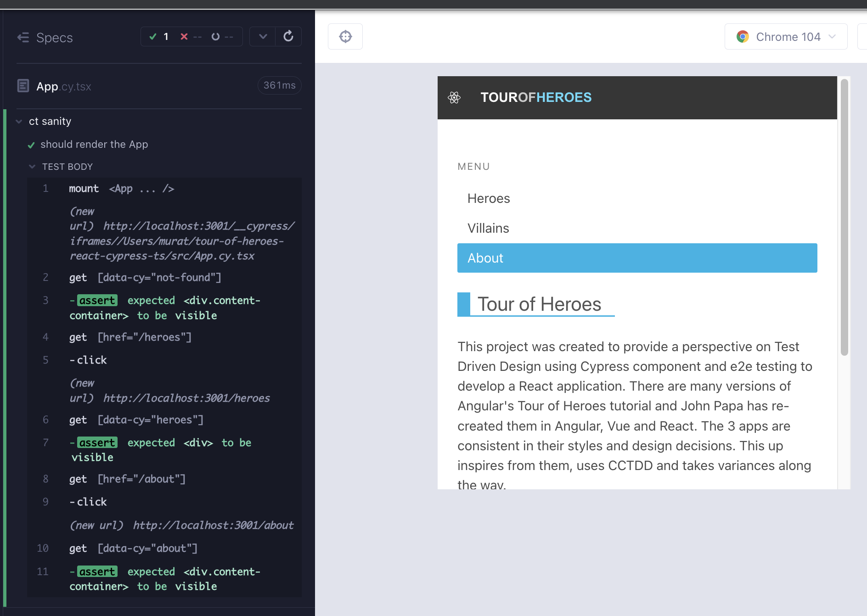Select the click command at step 5
This screenshot has width=867, height=616.
coord(164,360)
